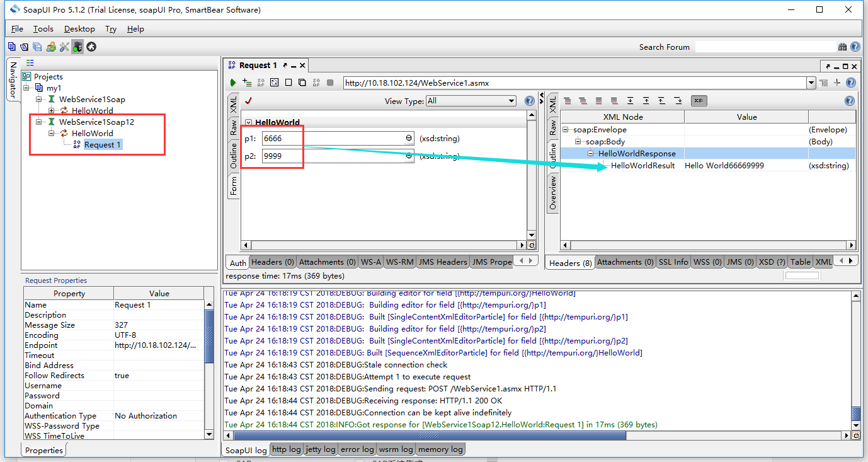868x462 pixels.
Task: Click the p1 field options circle icon
Action: click(x=408, y=138)
